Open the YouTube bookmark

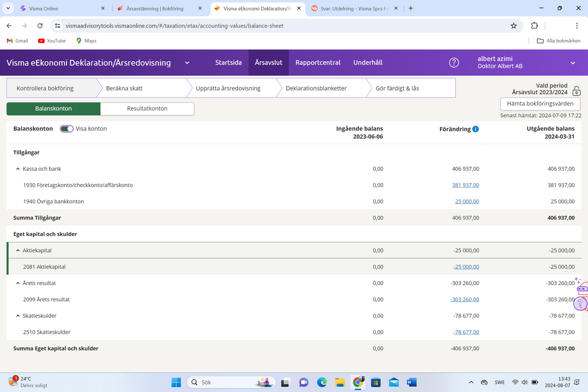(x=52, y=41)
